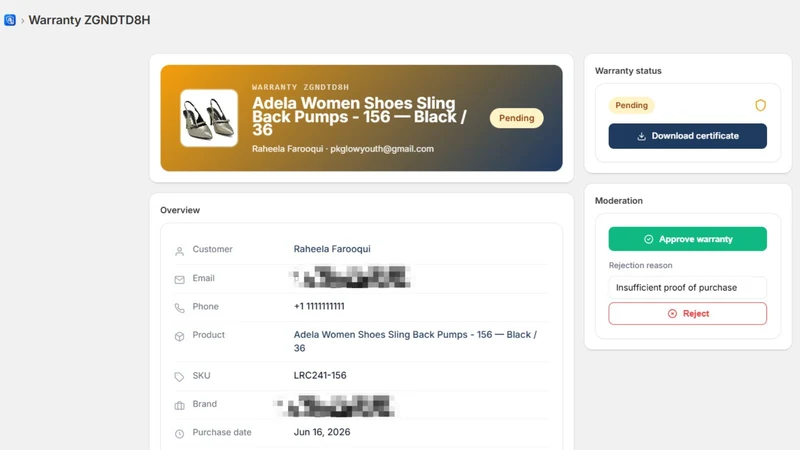The height and width of the screenshot is (450, 800).
Task: Click the email pkglowyouth@gmail.com in banner
Action: click(382, 149)
